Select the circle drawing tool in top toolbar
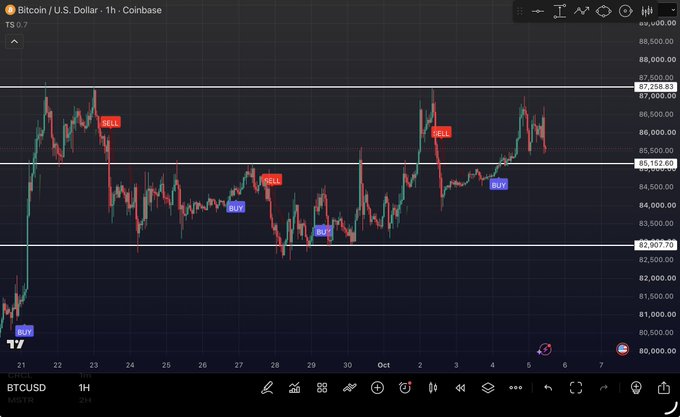The width and height of the screenshot is (680, 417). 625,11
